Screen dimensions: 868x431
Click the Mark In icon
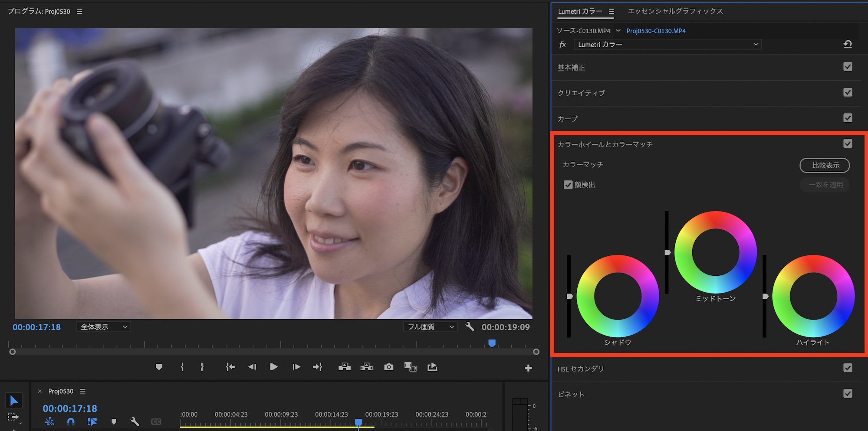182,366
